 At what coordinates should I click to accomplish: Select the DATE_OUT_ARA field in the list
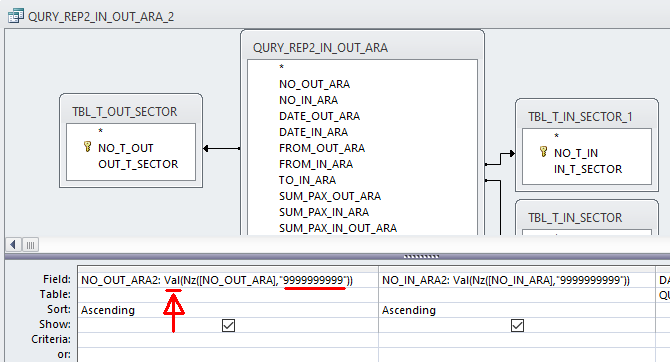(x=319, y=116)
